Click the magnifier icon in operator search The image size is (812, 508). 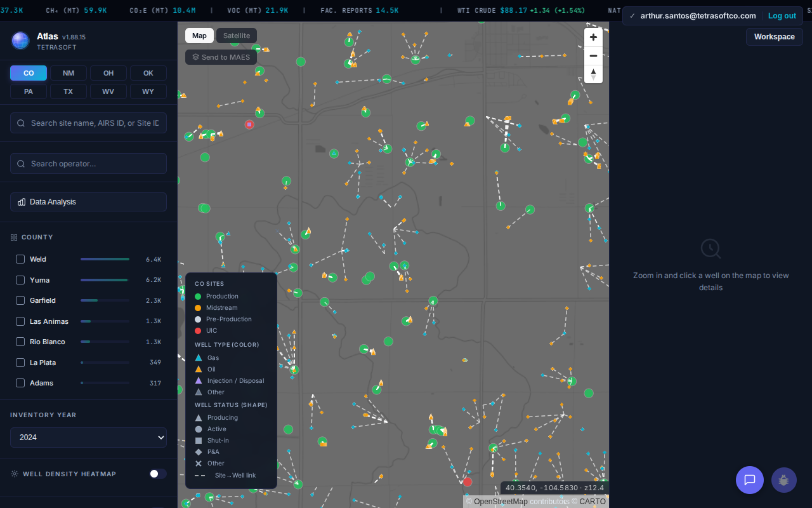click(x=22, y=164)
